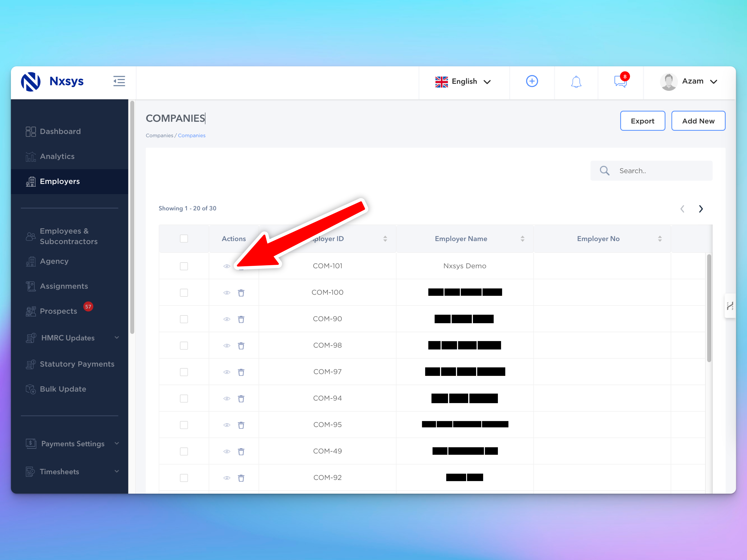747x560 pixels.
Task: Click the search magnifier icon
Action: tap(604, 171)
